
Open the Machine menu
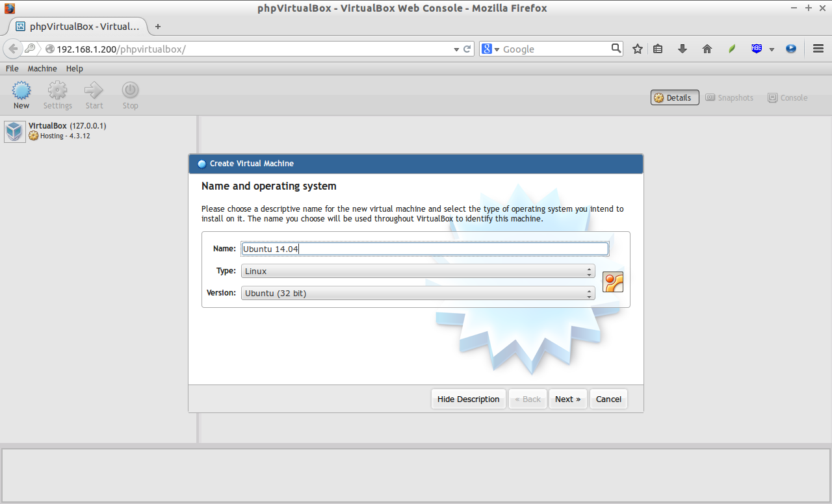(x=42, y=68)
